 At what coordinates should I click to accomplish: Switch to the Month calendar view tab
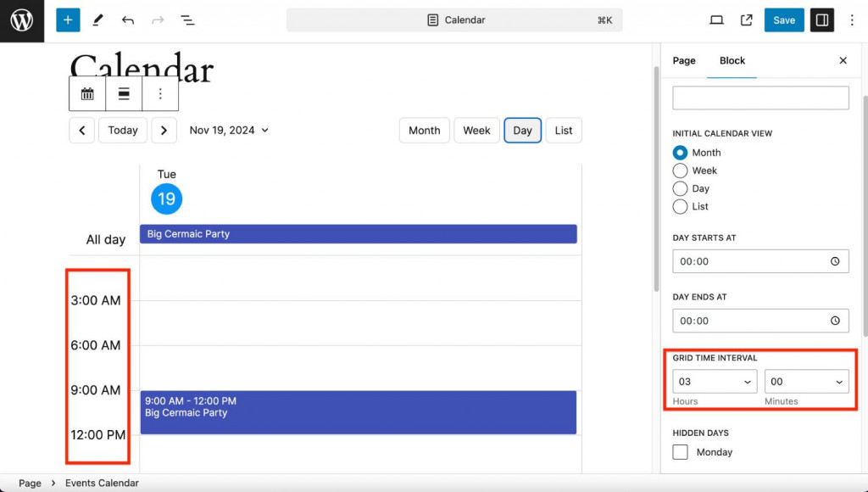pos(424,130)
